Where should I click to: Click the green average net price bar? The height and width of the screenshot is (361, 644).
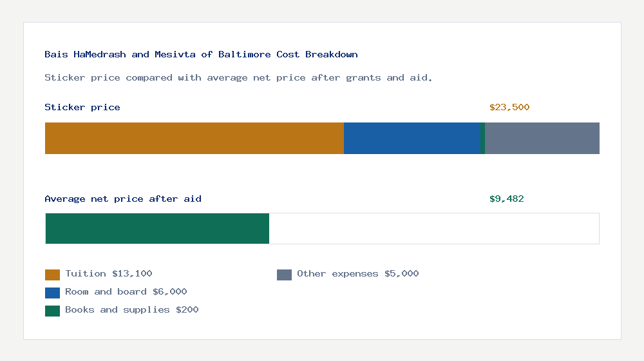(x=157, y=229)
